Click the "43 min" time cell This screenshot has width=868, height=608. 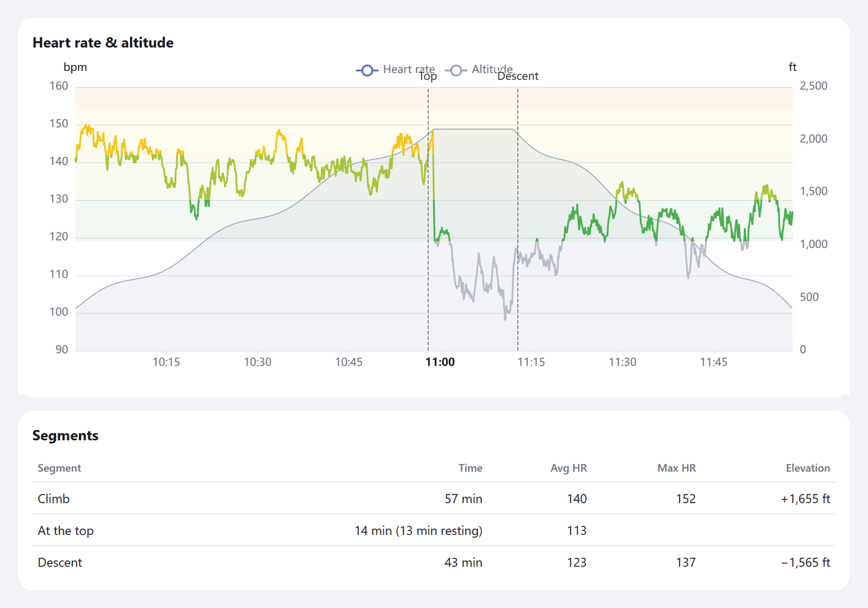[x=463, y=563]
